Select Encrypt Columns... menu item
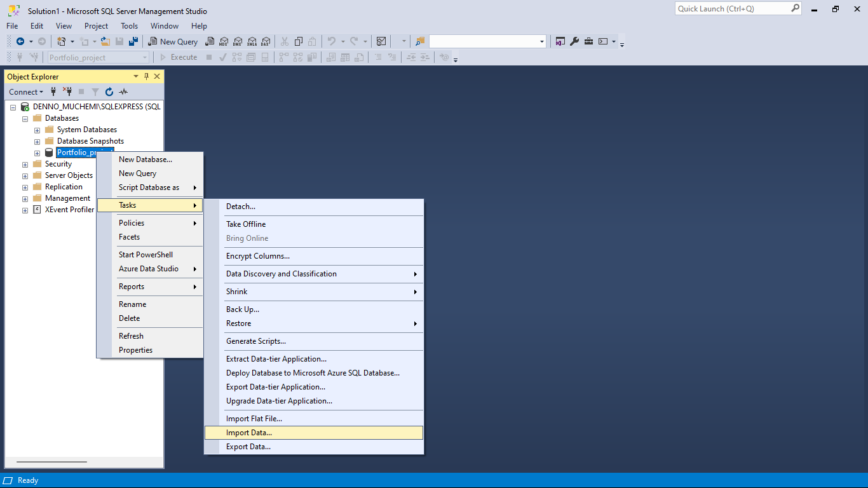 click(x=314, y=256)
